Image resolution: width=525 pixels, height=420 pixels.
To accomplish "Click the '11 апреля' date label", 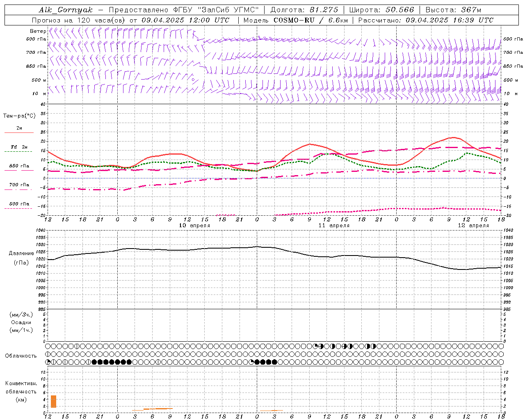I will pos(334,226).
